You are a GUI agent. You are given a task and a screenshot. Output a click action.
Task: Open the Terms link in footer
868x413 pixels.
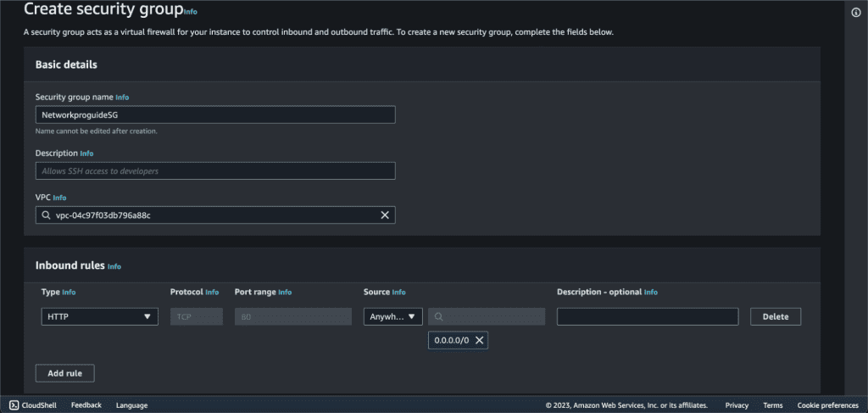[773, 405]
